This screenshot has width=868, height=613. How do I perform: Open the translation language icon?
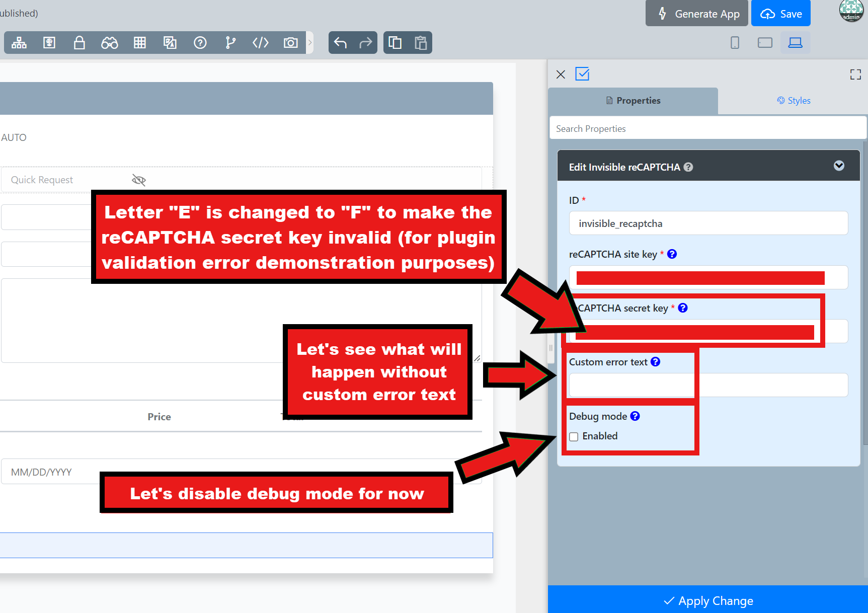[170, 43]
